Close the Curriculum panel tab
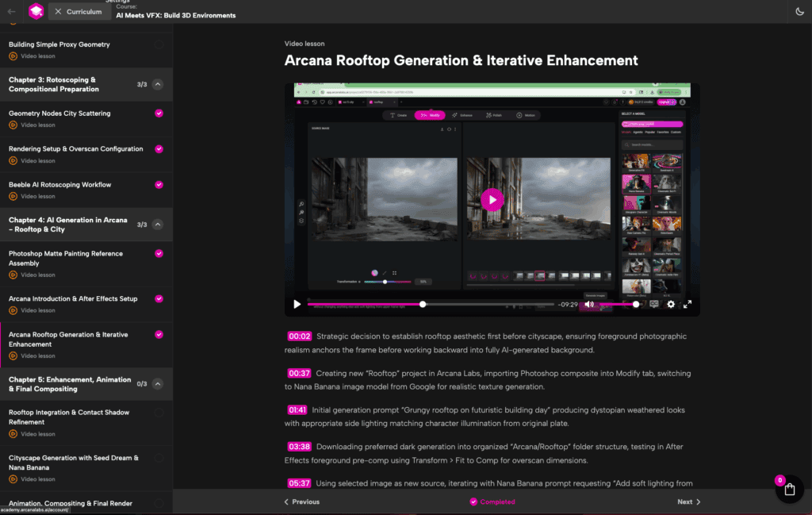The image size is (812, 515). pos(58,12)
